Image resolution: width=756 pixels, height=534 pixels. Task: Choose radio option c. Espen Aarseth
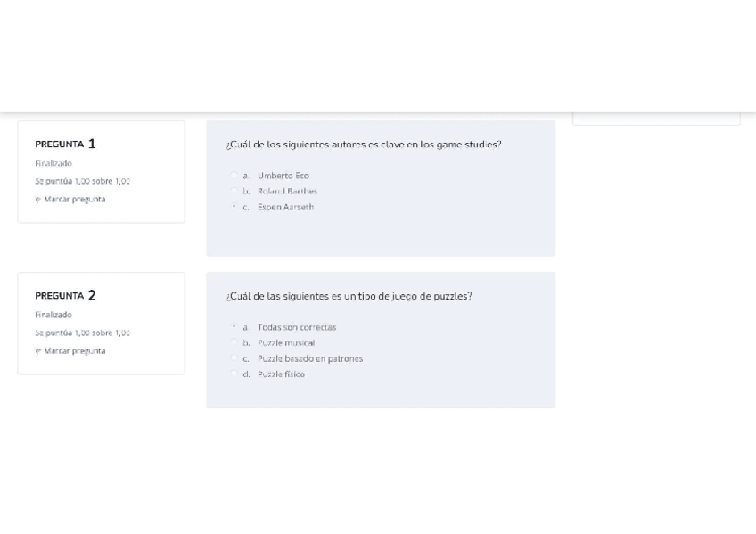234,206
